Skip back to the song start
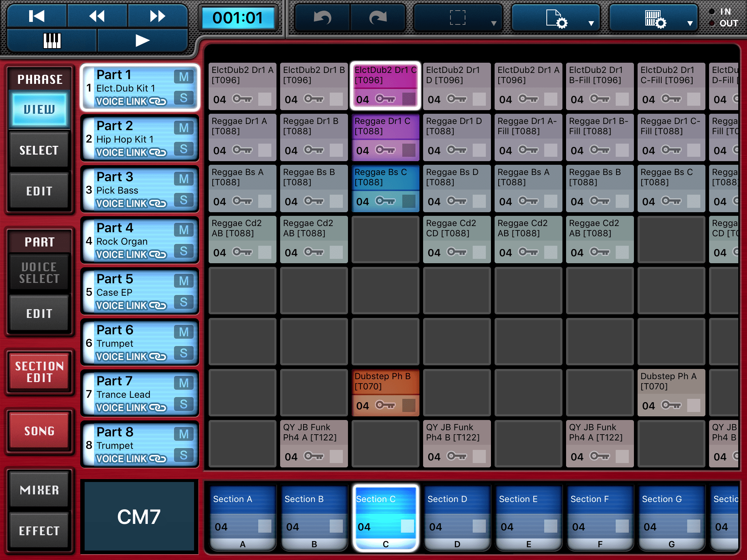Screen dimensions: 747x560 click(36, 16)
